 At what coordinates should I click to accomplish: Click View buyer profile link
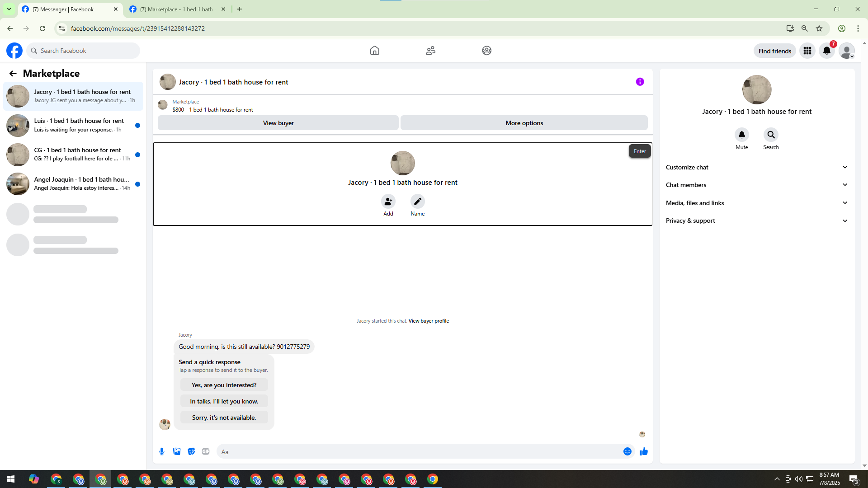tap(429, 321)
